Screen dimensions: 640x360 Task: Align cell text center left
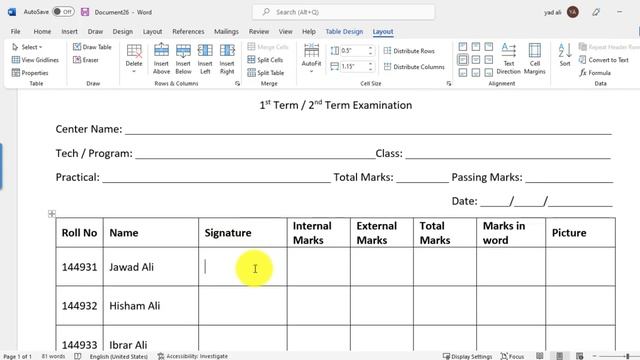tap(462, 60)
